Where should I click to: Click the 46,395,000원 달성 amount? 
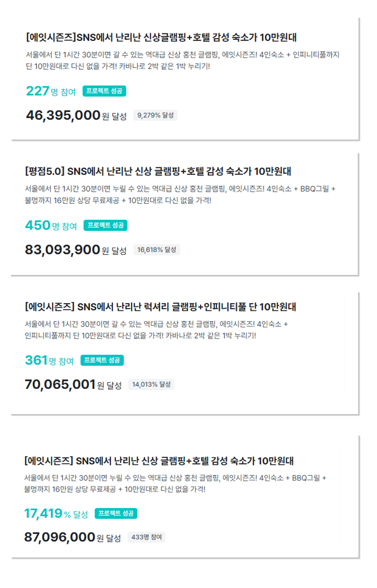[x=76, y=115]
